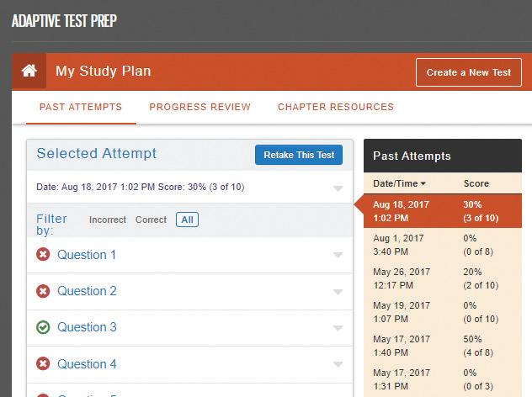Sort attempts using the Date/Time arrow

click(423, 183)
